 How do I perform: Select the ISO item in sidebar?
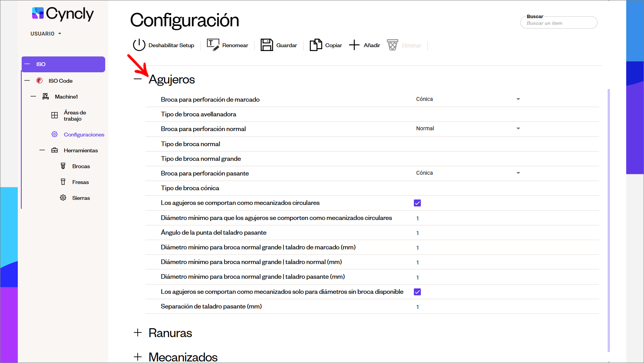click(63, 64)
